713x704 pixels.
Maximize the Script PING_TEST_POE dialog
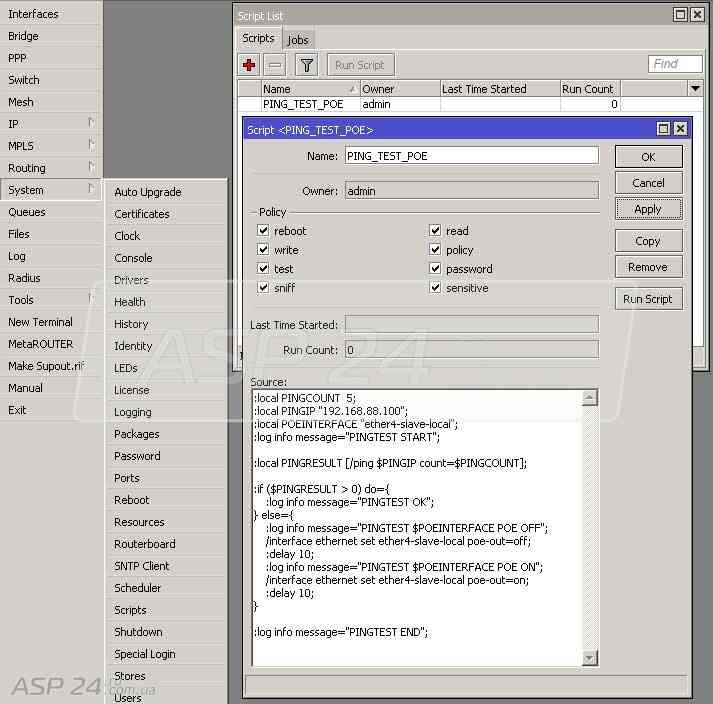(x=663, y=129)
